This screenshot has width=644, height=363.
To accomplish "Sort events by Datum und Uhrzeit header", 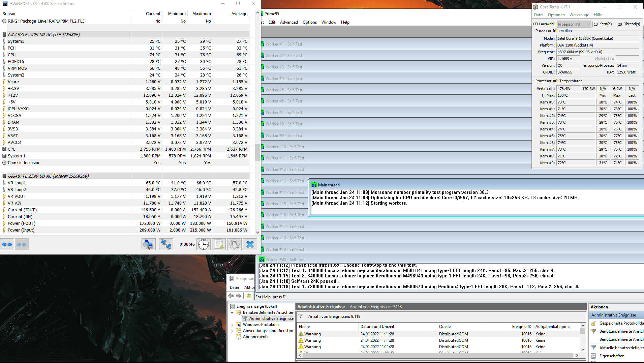I will [x=397, y=327].
